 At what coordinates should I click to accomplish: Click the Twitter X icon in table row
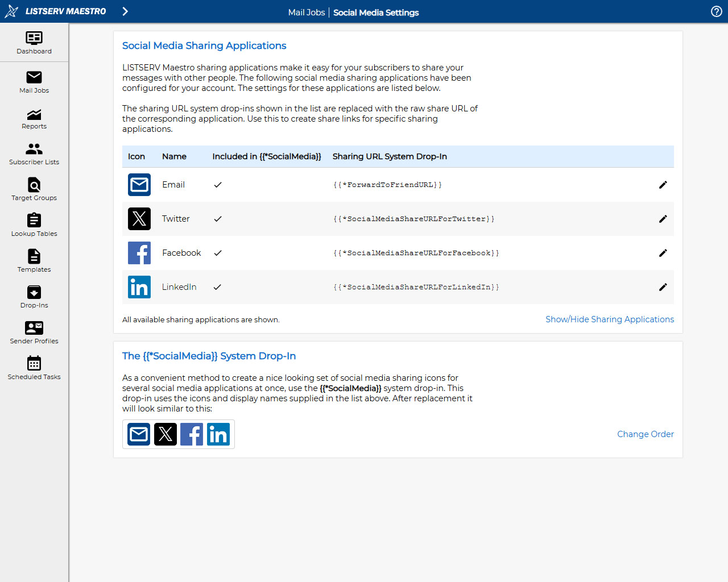(x=139, y=219)
